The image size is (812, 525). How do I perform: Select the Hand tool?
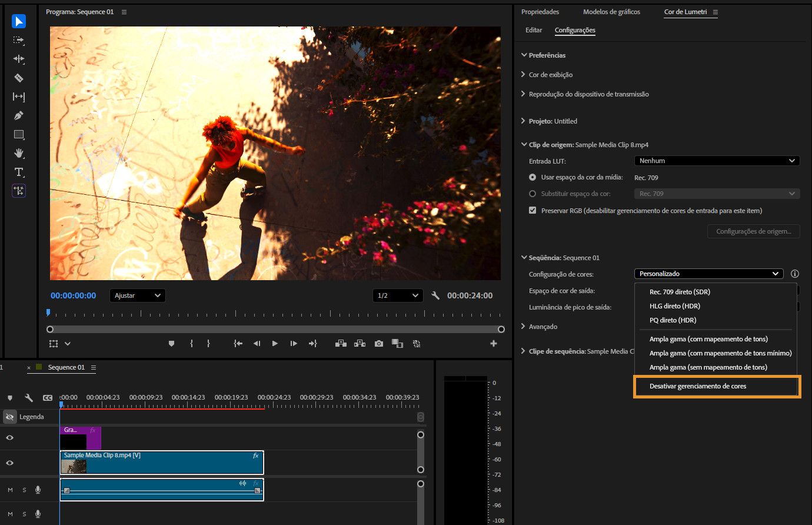click(19, 153)
